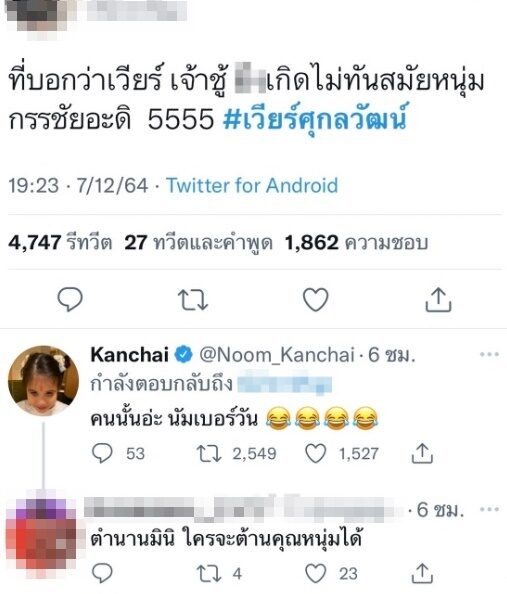Image resolution: width=507 pixels, height=594 pixels.
Task: View the 1,862 likes list
Action: tap(356, 242)
